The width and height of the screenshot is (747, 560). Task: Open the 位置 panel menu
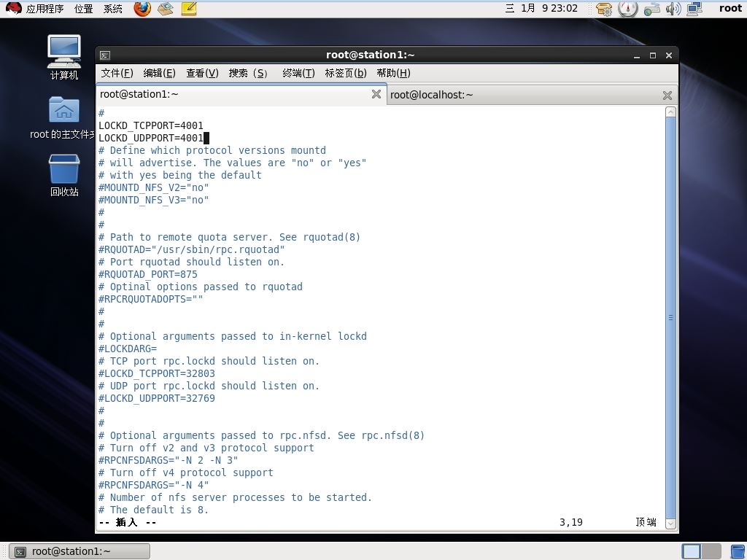(84, 9)
